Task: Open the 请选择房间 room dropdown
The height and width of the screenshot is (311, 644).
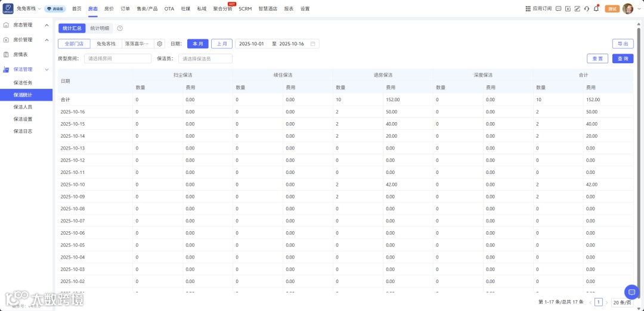Action: [118, 58]
